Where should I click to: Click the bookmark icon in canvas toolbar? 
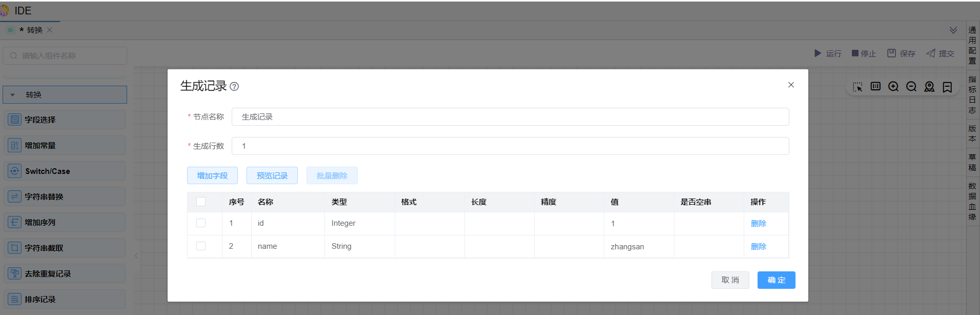click(x=947, y=87)
